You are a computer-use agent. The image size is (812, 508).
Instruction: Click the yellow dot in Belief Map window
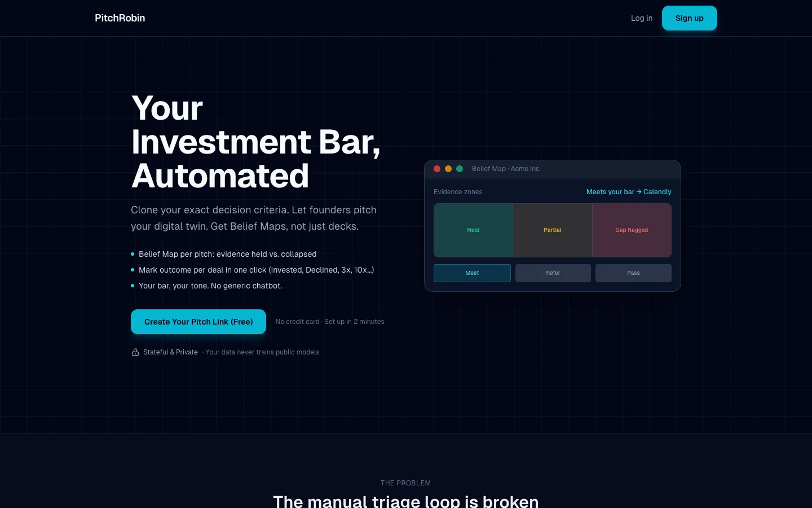448,169
